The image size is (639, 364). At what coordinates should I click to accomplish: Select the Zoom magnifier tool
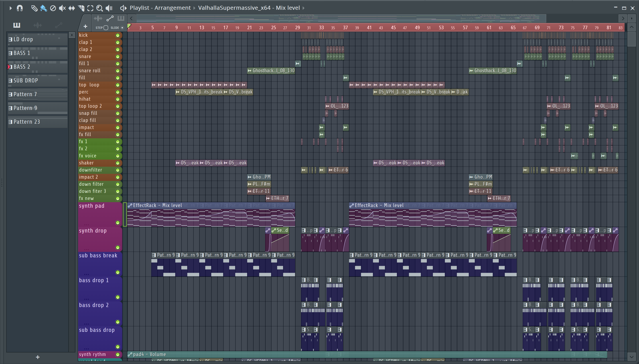[100, 8]
